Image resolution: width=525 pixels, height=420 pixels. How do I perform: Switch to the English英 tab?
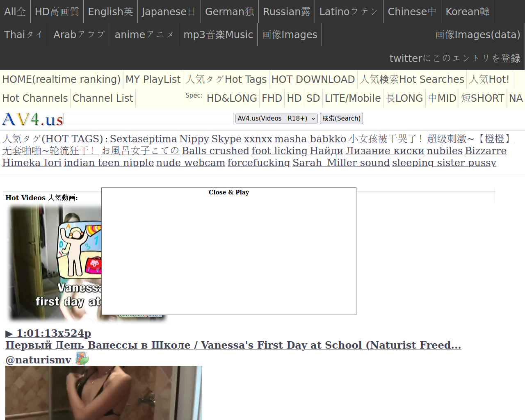tap(111, 11)
